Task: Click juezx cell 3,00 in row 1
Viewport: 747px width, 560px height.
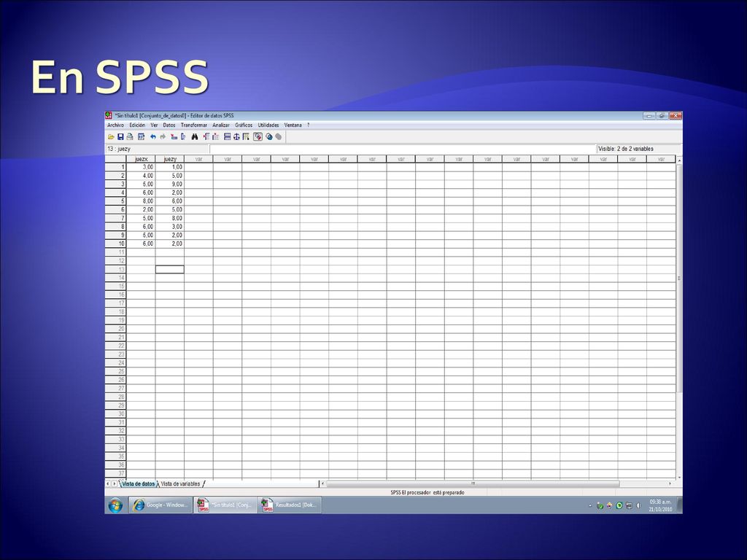Action: 141,167
